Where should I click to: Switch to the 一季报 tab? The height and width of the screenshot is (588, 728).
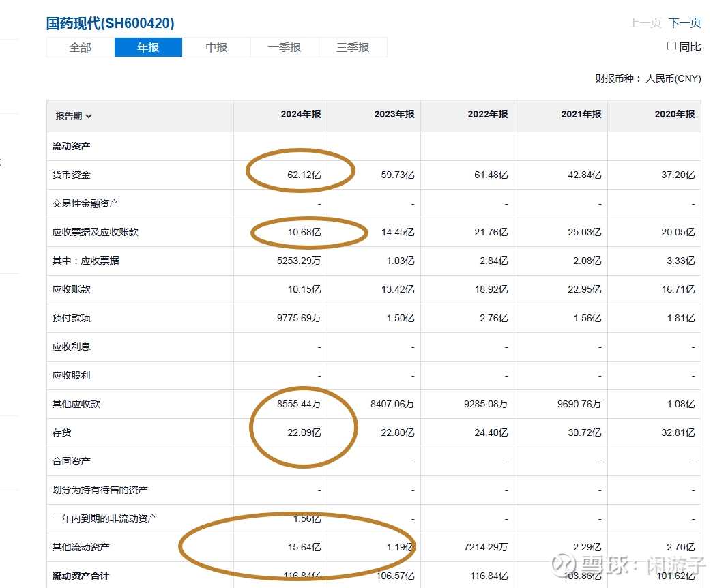[285, 47]
